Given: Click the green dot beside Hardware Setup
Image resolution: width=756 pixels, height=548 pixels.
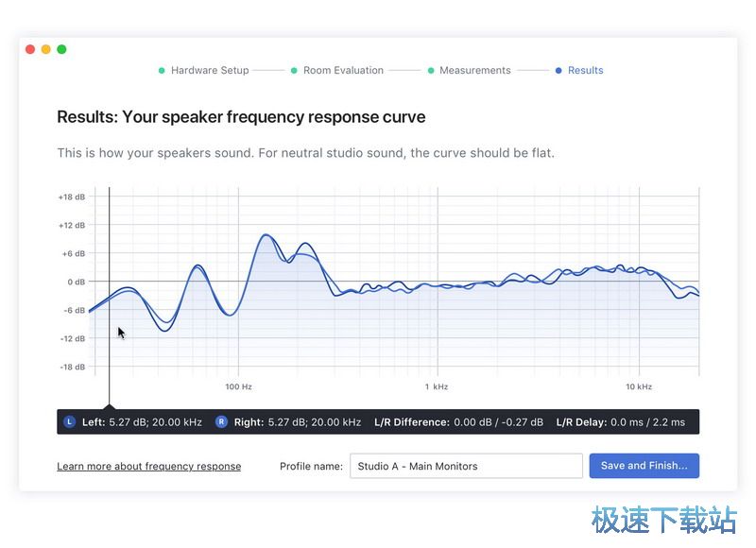Looking at the screenshot, I should point(162,71).
